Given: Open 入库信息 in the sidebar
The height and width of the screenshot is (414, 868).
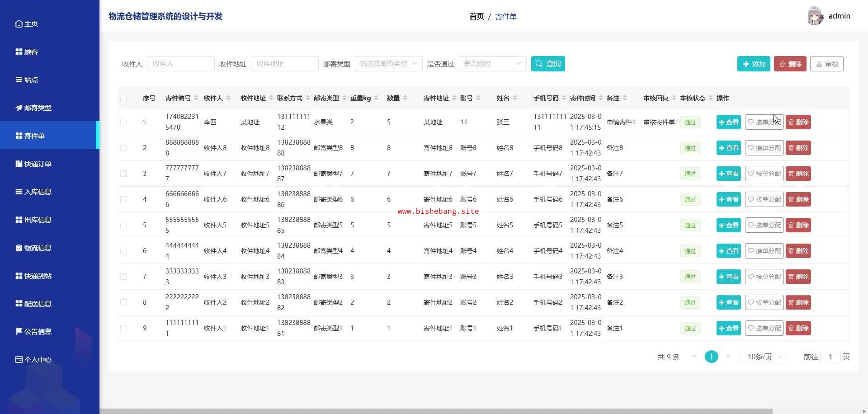Looking at the screenshot, I should click(x=38, y=192).
